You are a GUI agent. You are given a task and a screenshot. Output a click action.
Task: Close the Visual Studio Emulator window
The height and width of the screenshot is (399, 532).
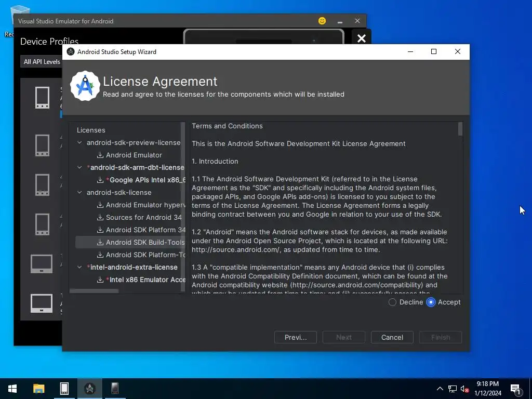coord(357,21)
